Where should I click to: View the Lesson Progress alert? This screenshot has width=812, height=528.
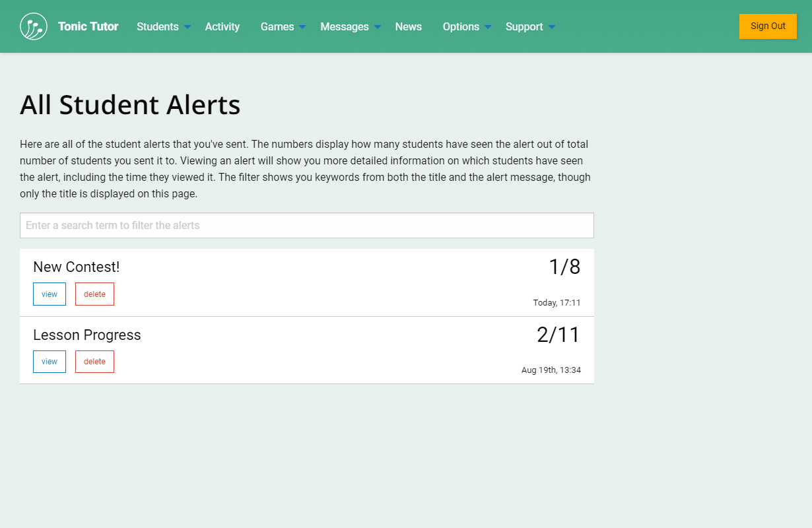tap(50, 362)
